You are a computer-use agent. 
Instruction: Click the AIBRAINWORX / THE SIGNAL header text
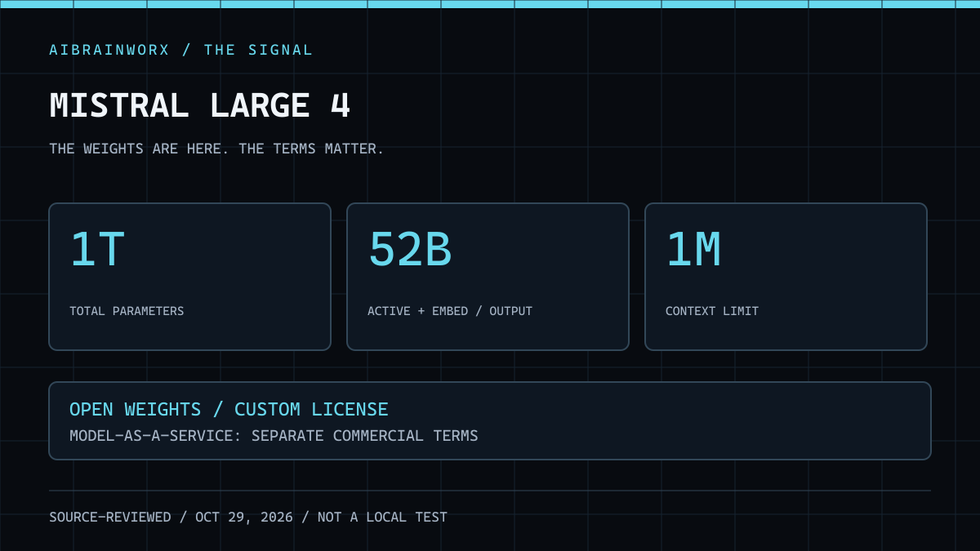180,50
